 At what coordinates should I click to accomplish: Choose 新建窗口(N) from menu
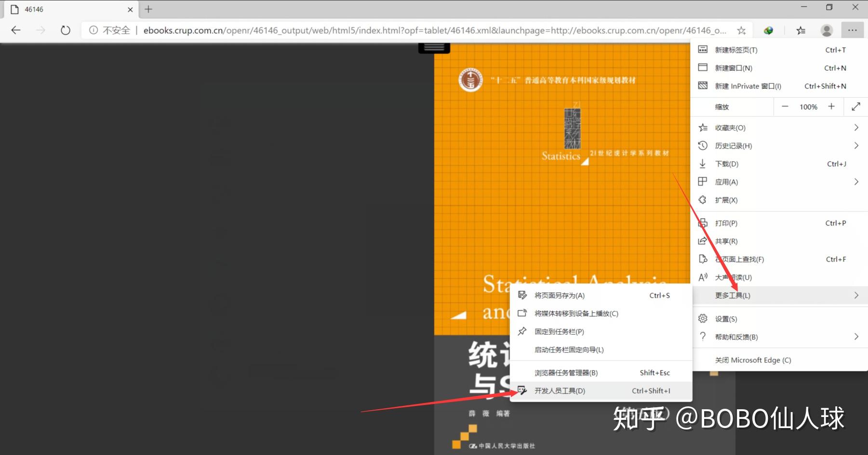pos(779,68)
